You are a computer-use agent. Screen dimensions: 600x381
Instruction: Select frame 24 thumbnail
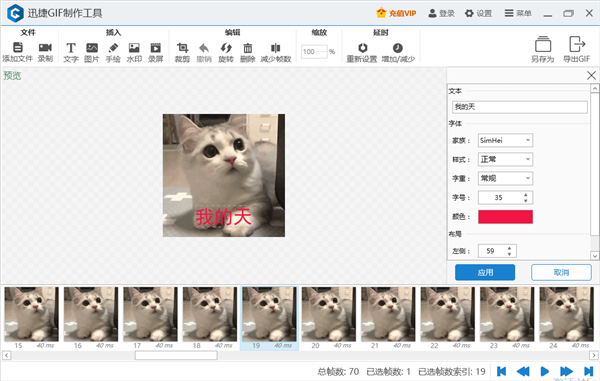coord(567,314)
